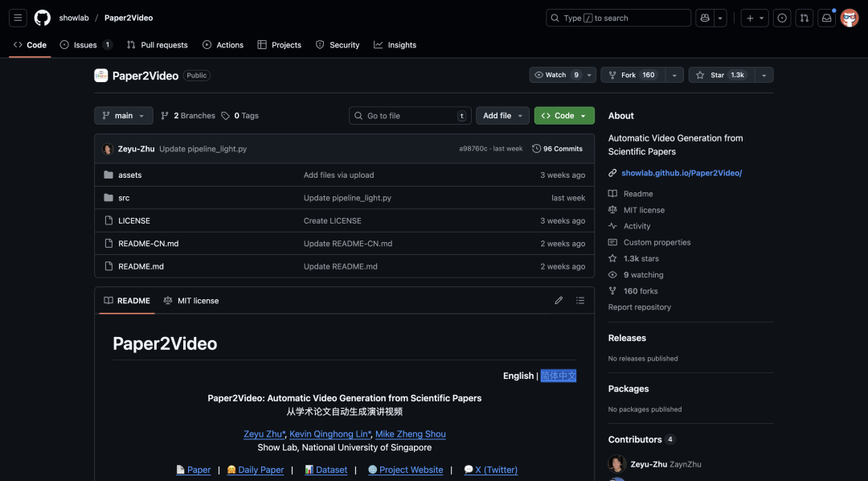Image resolution: width=868 pixels, height=481 pixels.
Task: Expand the Fork options dropdown arrow
Action: (x=674, y=75)
